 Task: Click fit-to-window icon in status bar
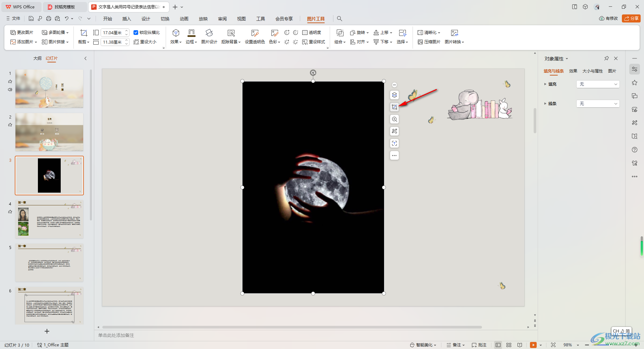[x=553, y=345]
